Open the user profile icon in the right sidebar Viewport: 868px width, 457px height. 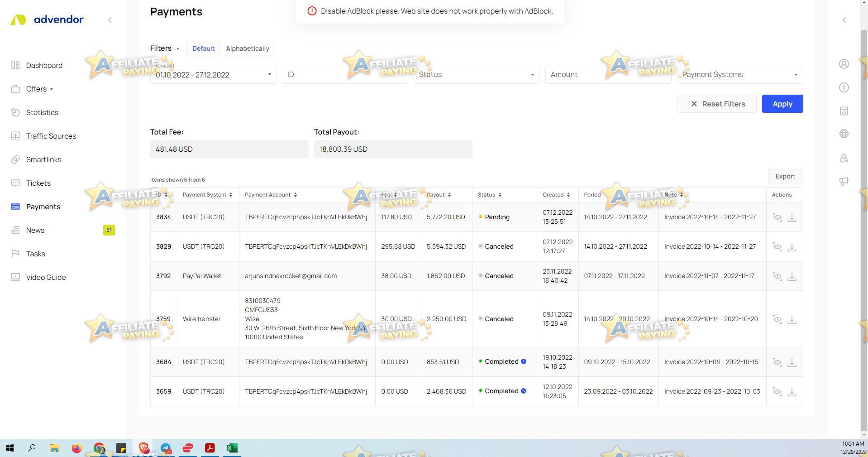coord(844,64)
